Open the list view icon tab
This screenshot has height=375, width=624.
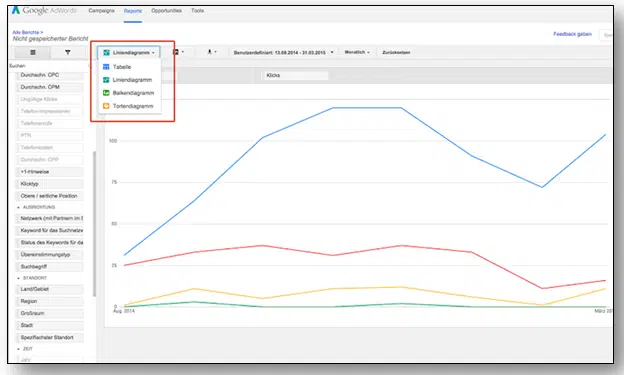[x=33, y=53]
